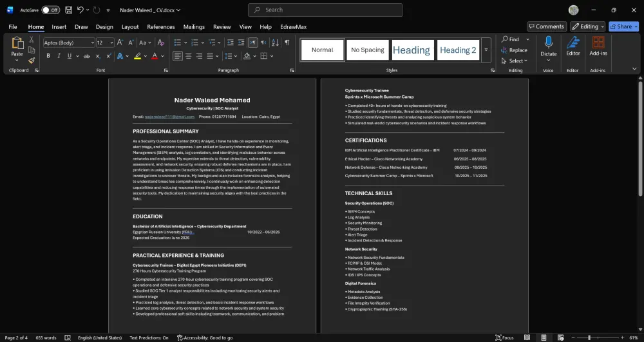
Task: Open the EdrawMax tab
Action: pos(293,26)
